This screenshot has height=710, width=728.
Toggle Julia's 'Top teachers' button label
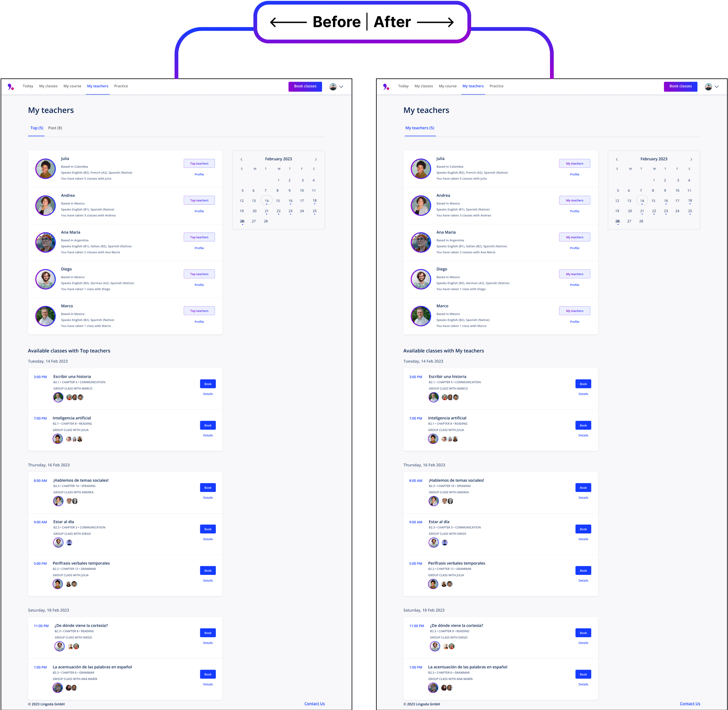click(x=199, y=164)
